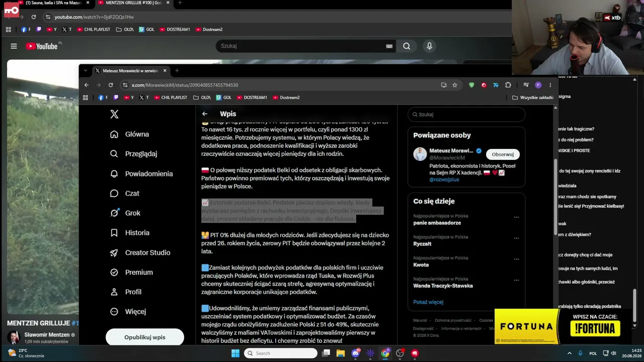The height and width of the screenshot is (362, 644).
Task: Show hidden system tray icons
Action: coord(570,353)
